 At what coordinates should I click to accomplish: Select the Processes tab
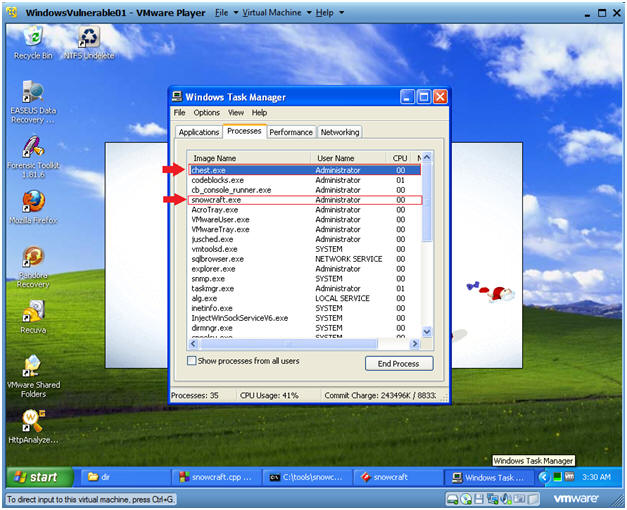pyautogui.click(x=244, y=131)
